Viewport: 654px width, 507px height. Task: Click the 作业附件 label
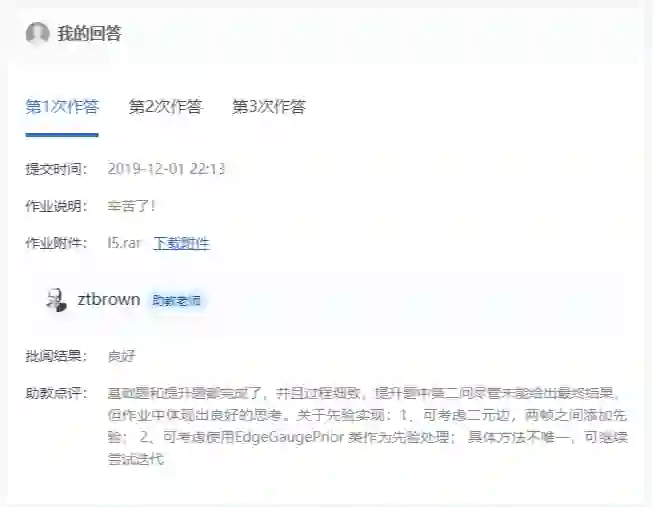[x=57, y=243]
